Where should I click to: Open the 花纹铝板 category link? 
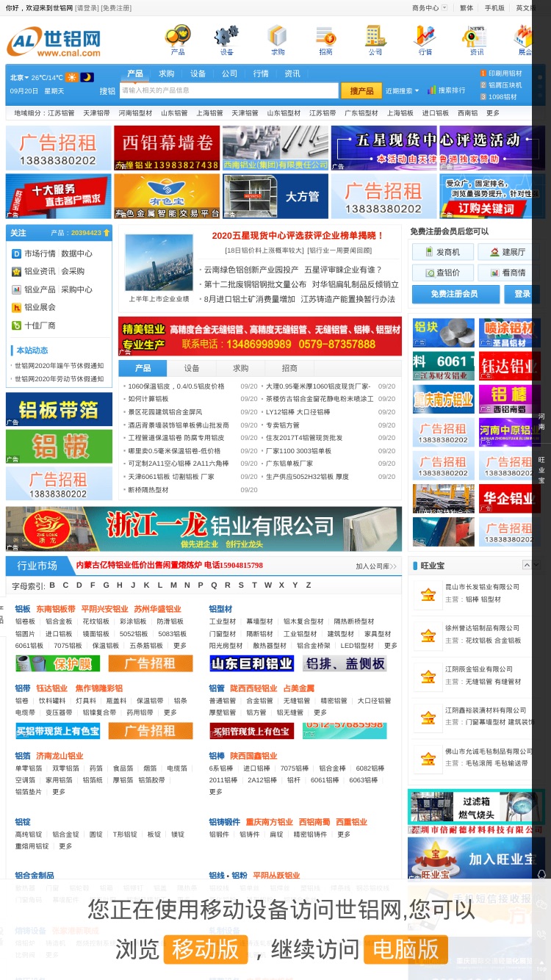[x=96, y=621]
